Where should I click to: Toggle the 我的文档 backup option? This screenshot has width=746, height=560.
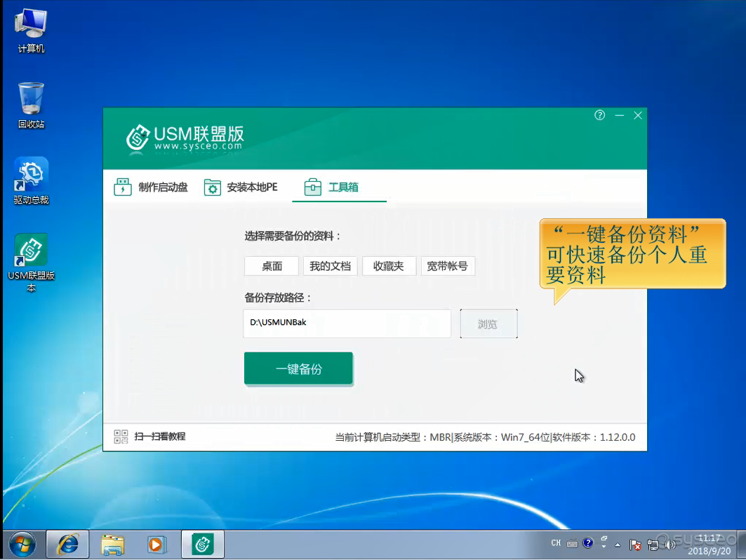(x=330, y=267)
